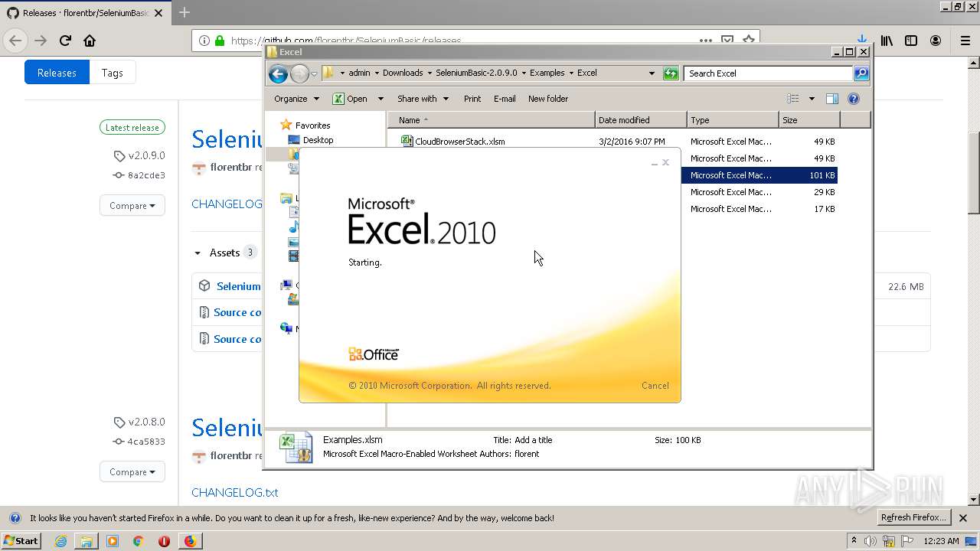
Task: Dismiss Firefox refresh notification bar
Action: pyautogui.click(x=963, y=518)
